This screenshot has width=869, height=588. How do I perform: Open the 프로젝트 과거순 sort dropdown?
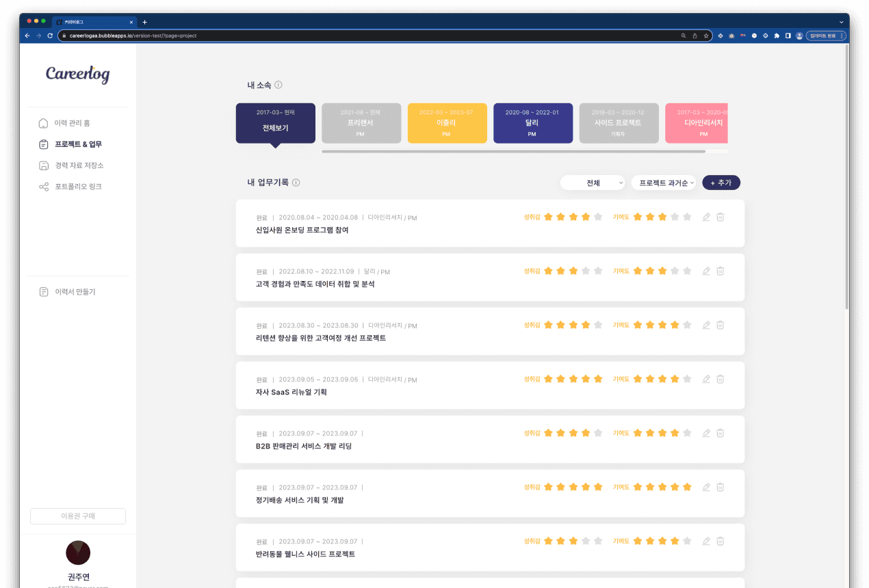(664, 183)
